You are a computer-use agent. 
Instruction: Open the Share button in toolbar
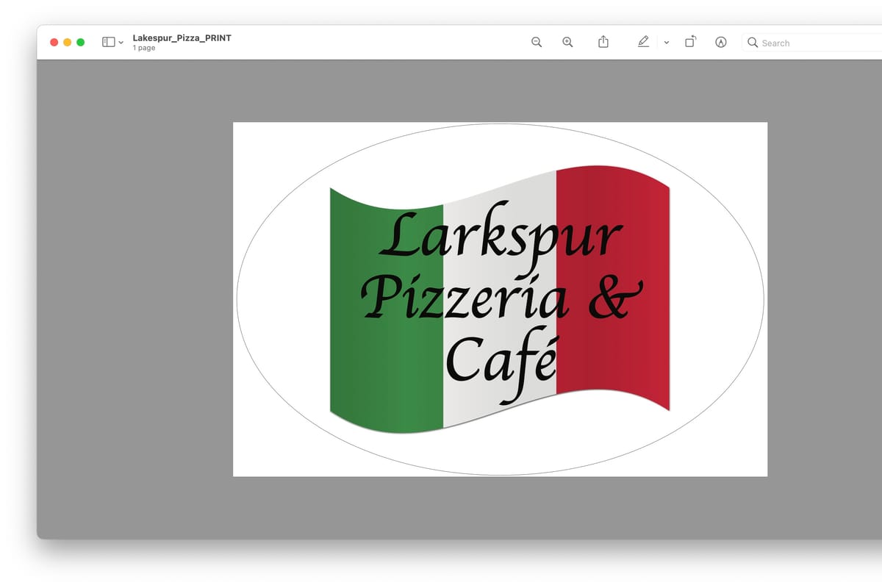[x=603, y=42]
